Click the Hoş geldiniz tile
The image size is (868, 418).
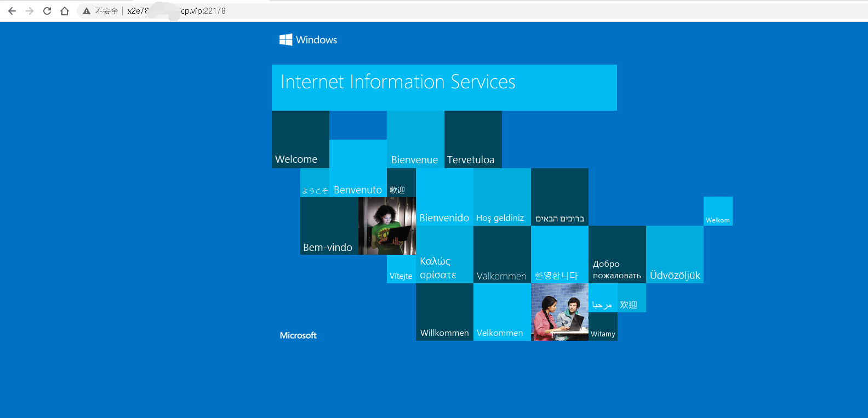pyautogui.click(x=502, y=197)
